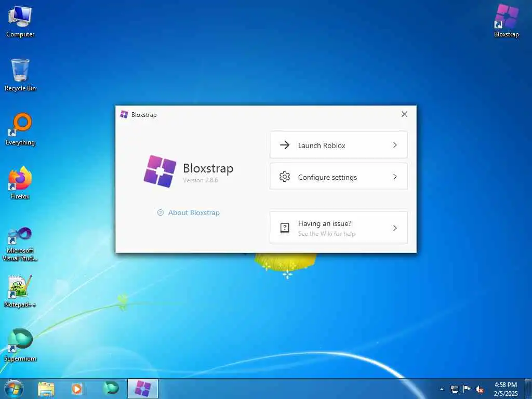Viewport: 532px width, 399px height.
Task: Select the Firefox desktop shortcut
Action: click(20, 183)
